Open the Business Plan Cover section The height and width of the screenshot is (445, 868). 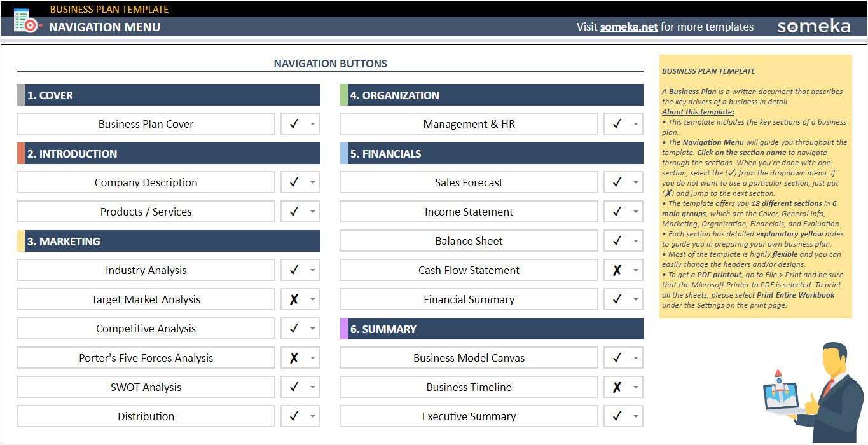coord(146,124)
